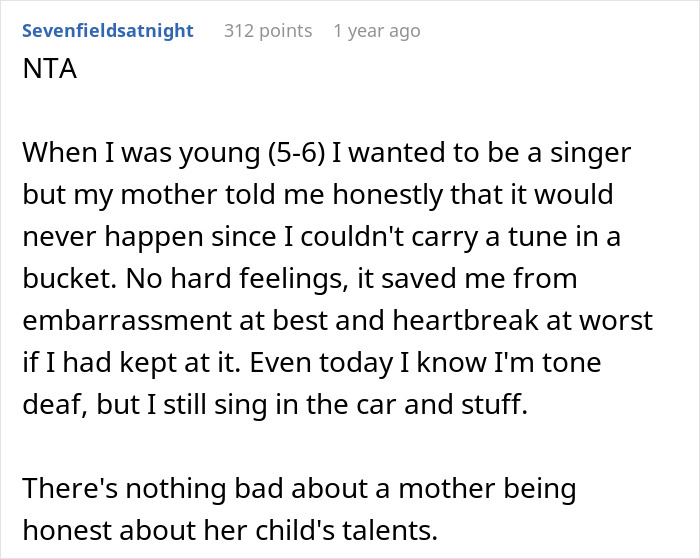This screenshot has width=700, height=559.
Task: Open the Sevenfieldsatnight user profile link
Action: 107,31
